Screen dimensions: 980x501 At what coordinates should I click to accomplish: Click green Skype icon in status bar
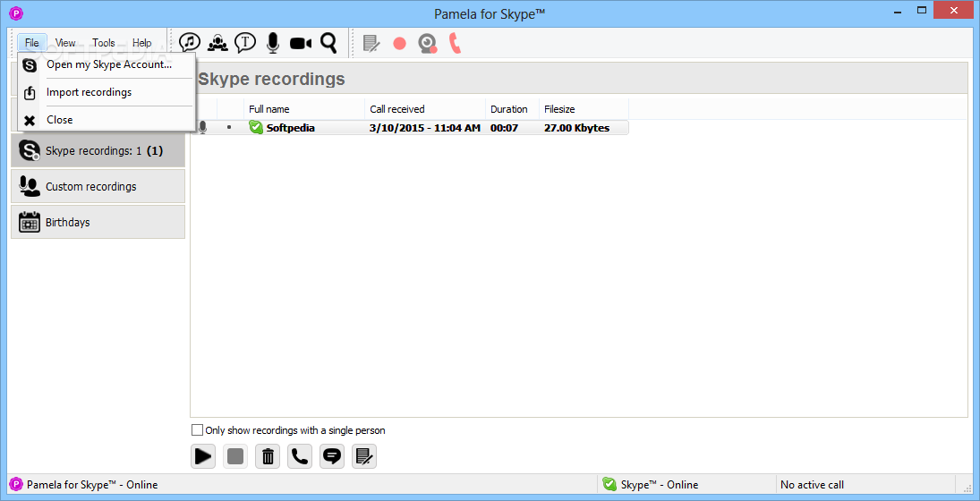(x=609, y=484)
